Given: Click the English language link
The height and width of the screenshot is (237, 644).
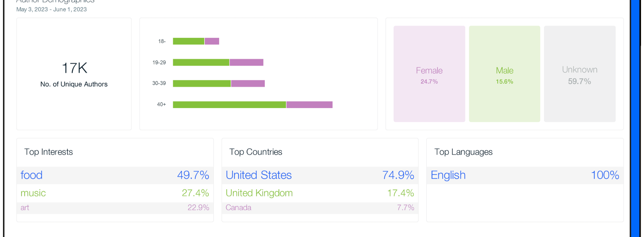Looking at the screenshot, I should click(x=448, y=175).
